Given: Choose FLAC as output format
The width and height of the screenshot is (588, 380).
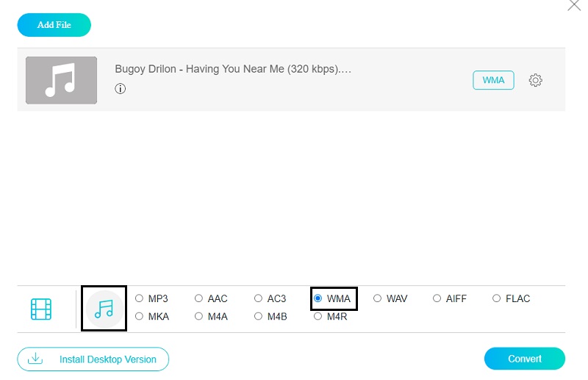Looking at the screenshot, I should pyautogui.click(x=497, y=298).
